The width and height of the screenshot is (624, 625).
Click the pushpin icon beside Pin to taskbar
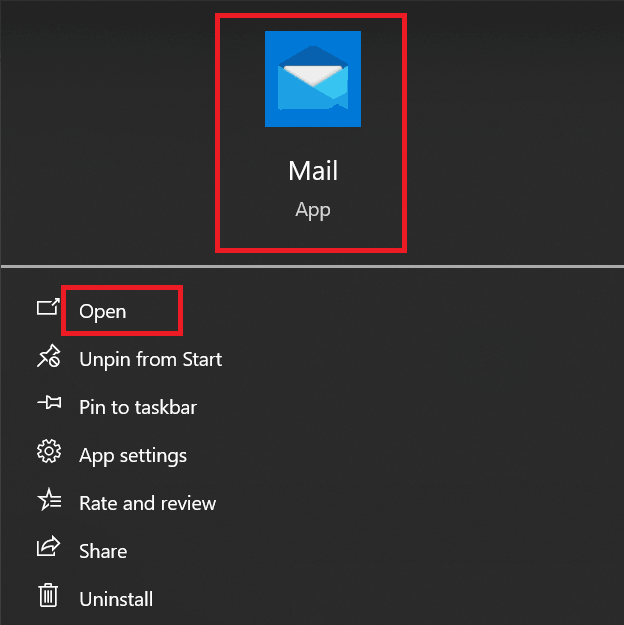pyautogui.click(x=49, y=403)
